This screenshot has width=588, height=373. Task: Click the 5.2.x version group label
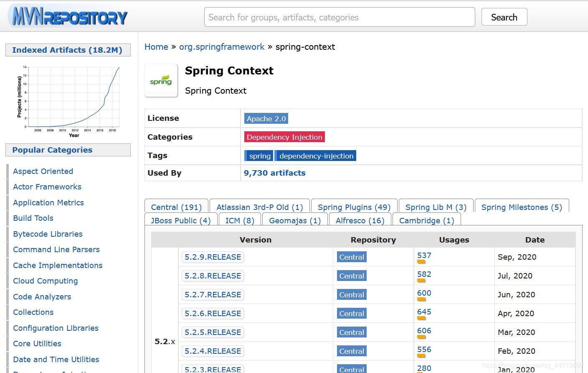point(165,342)
